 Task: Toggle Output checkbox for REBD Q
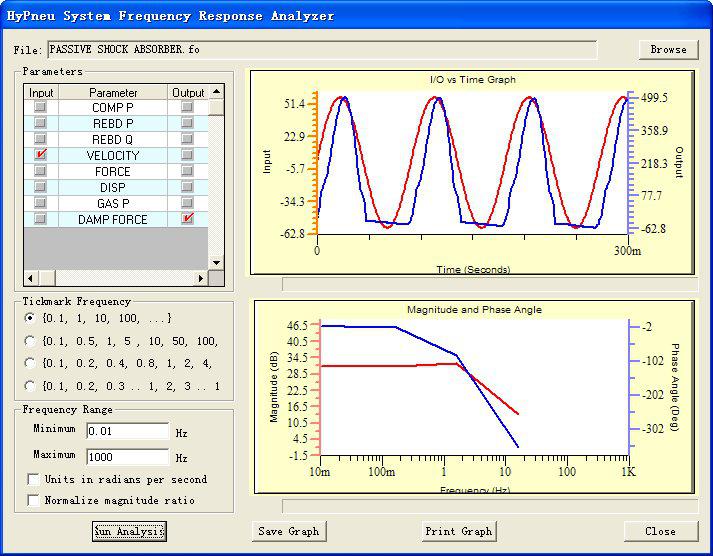(187, 139)
